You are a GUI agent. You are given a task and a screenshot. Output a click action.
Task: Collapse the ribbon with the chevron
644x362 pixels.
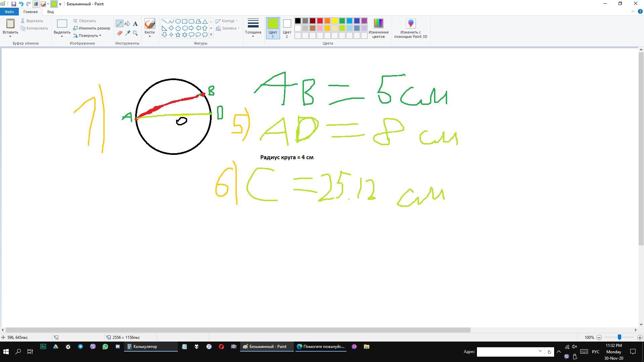click(633, 11)
